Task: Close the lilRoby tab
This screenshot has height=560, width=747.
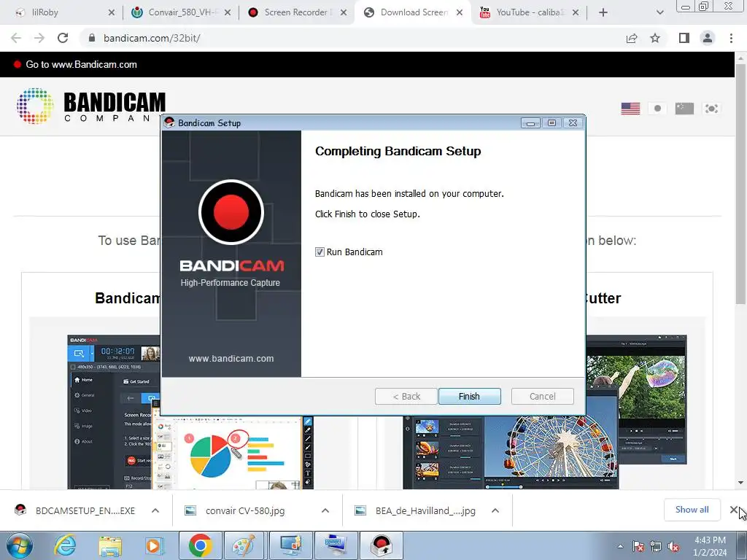Action: tap(112, 12)
